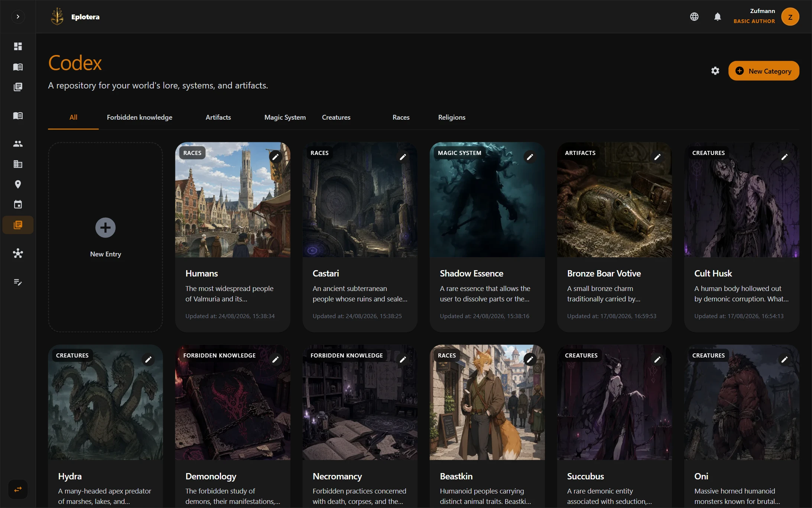The width and height of the screenshot is (812, 508).
Task: Select the highlighted Codex icon in sidebar
Action: pyautogui.click(x=18, y=225)
